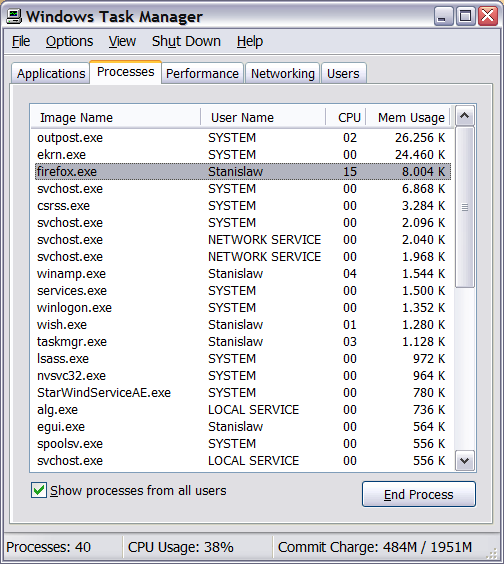Sort by Image Name column header

(x=116, y=117)
